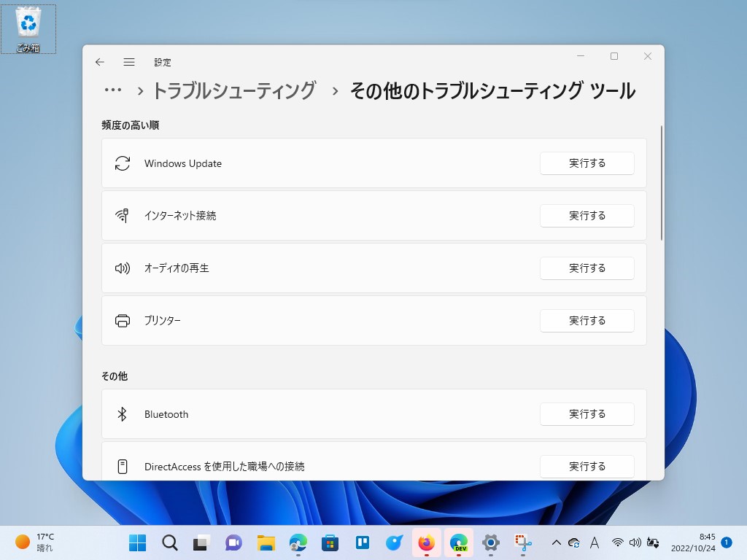This screenshot has height=560, width=747.
Task: Click the Windows Update refresh icon
Action: pos(122,163)
